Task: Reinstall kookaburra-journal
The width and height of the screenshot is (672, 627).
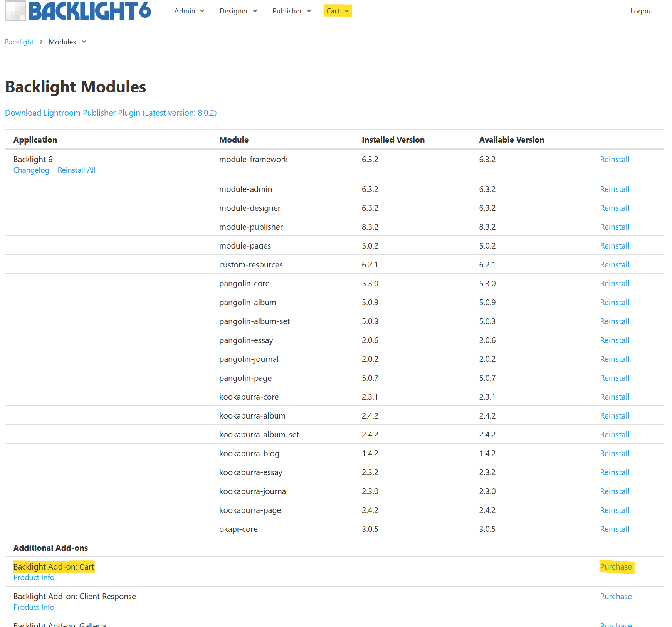Action: click(x=615, y=491)
